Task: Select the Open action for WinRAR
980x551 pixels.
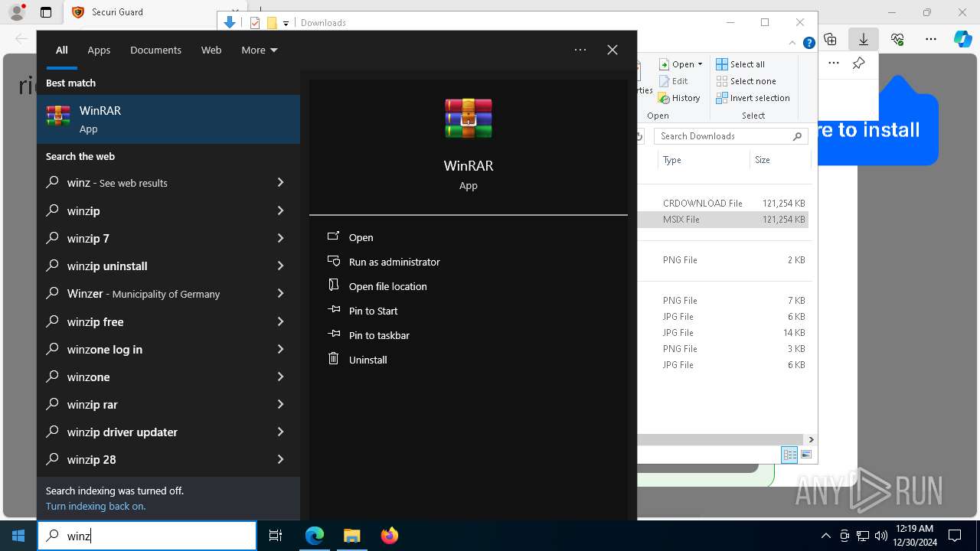Action: pyautogui.click(x=361, y=237)
